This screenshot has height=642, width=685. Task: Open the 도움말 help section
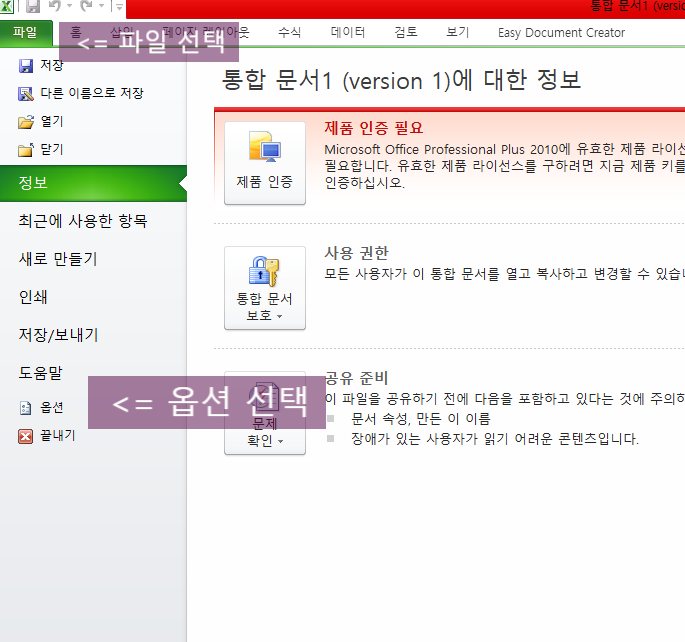[x=41, y=373]
